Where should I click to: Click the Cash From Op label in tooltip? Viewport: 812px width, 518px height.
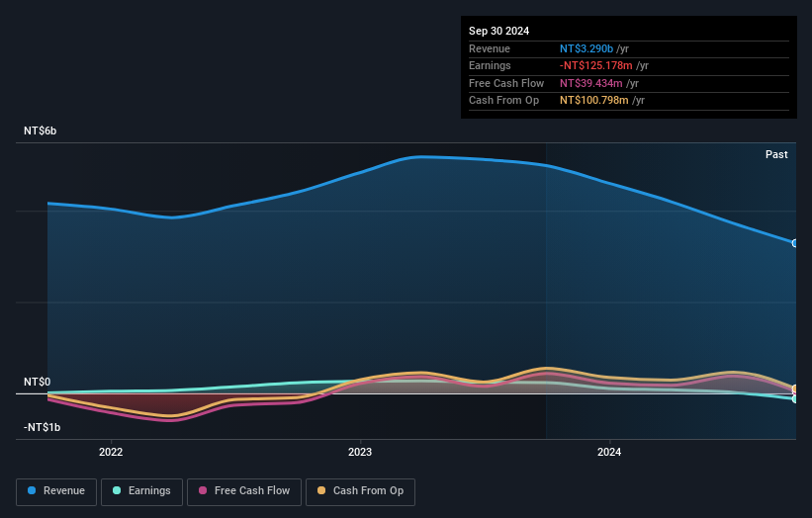pos(503,101)
